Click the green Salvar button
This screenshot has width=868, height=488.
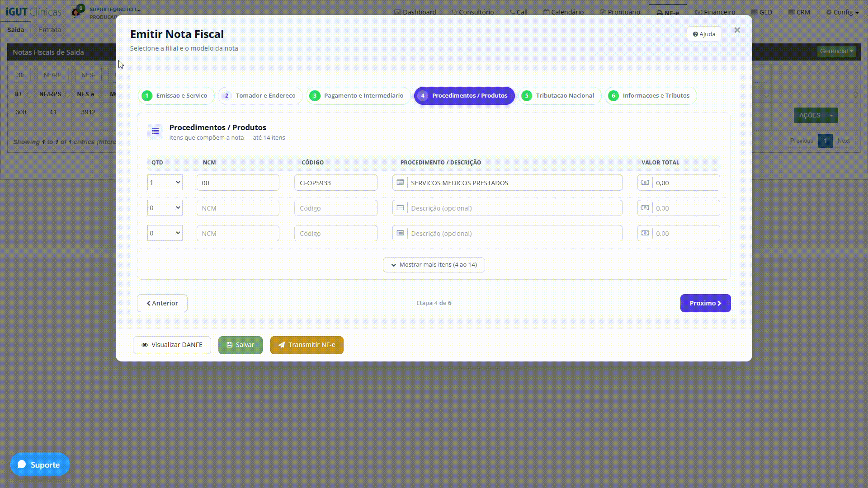point(241,345)
